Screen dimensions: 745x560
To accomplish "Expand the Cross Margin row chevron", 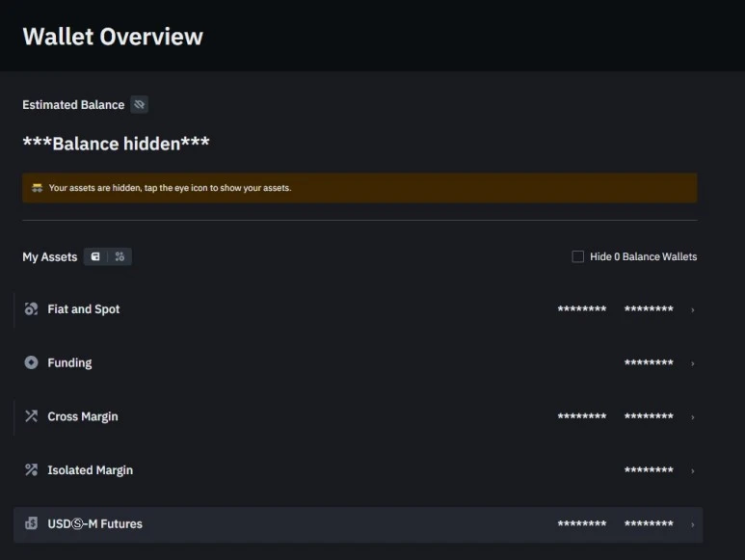I will (693, 417).
